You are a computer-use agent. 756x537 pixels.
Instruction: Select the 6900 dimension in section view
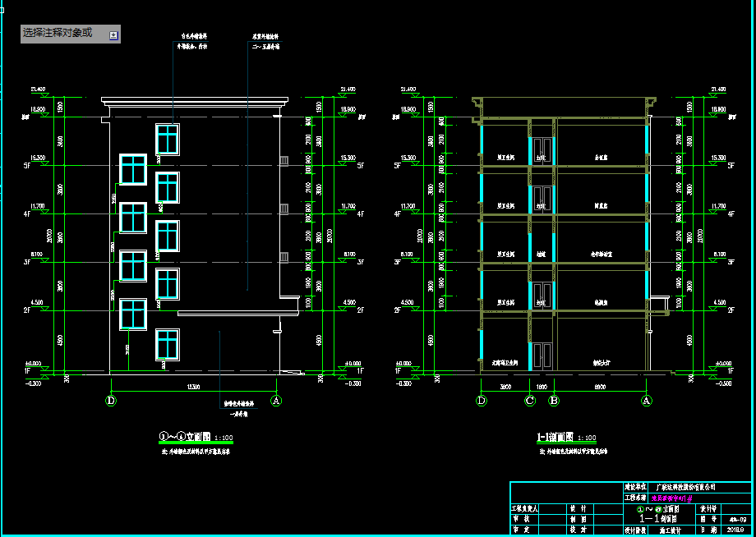pos(600,385)
